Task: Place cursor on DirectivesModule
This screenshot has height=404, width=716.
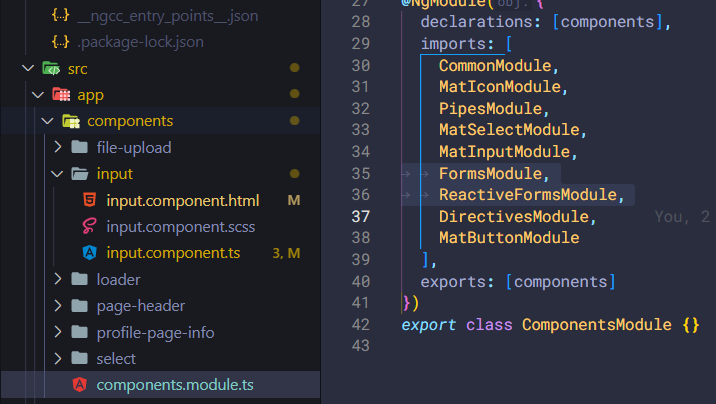Action: (x=514, y=216)
